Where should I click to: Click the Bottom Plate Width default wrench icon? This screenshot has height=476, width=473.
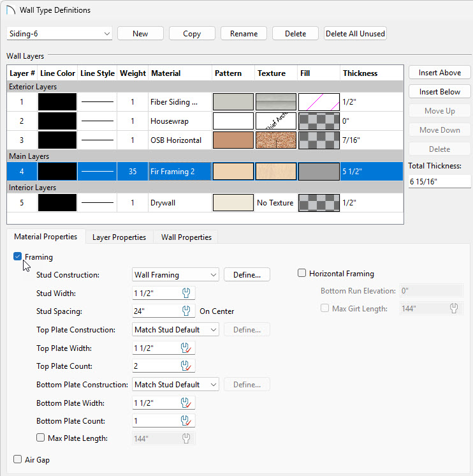point(186,403)
